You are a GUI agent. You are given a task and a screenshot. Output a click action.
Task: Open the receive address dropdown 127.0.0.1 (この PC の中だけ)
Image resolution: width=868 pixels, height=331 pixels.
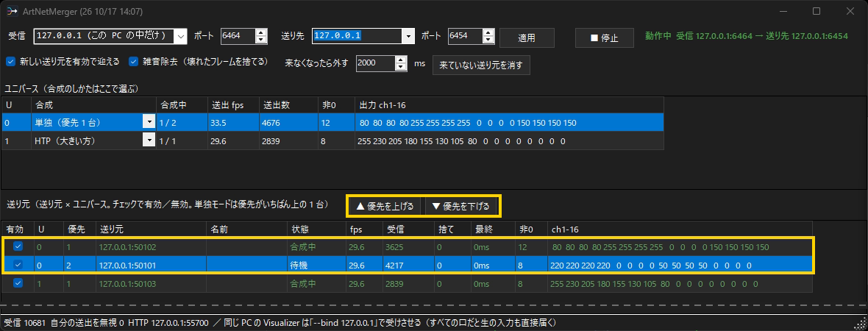pyautogui.click(x=182, y=37)
